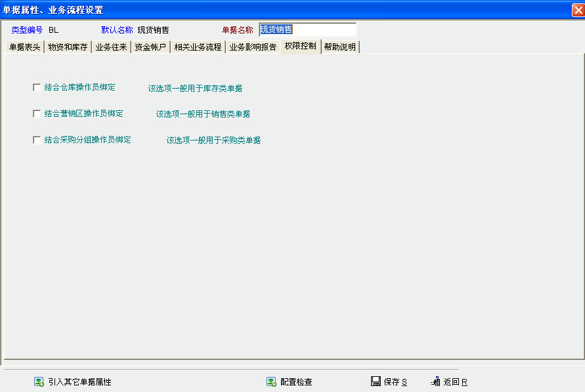Click the 该选项一般用于采购类单据 hint text

tap(213, 141)
